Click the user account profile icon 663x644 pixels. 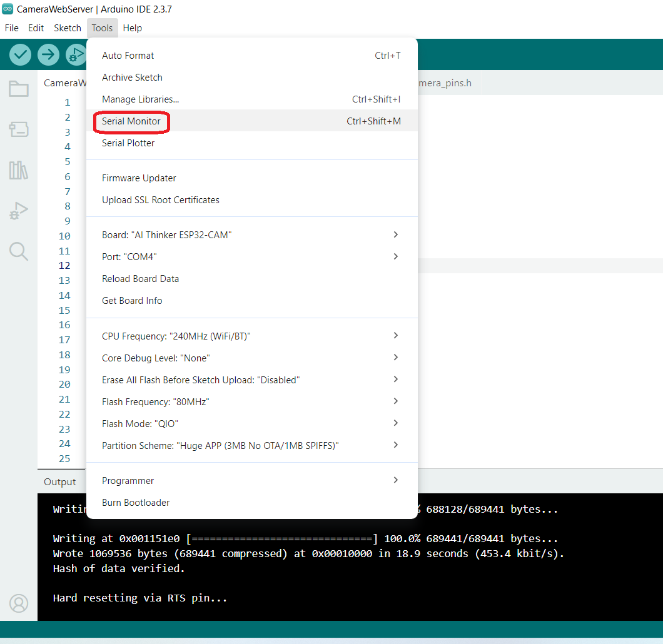[x=19, y=603]
